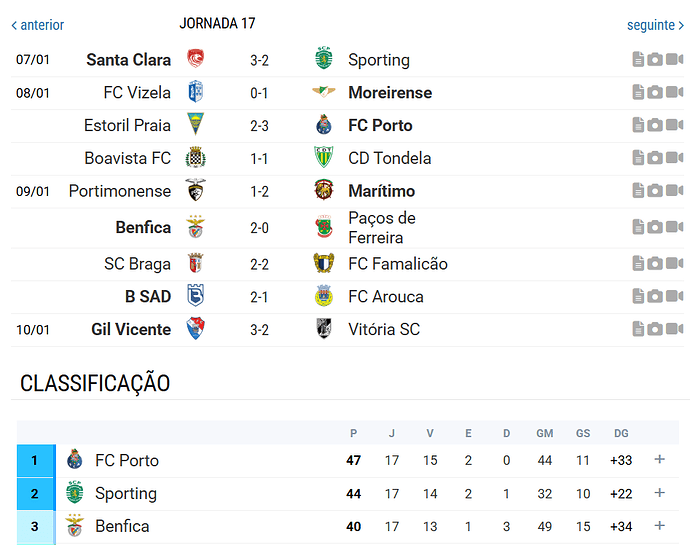Open the 2-3 Estoril vs Porto score
The height and width of the screenshot is (545, 690).
[x=259, y=126]
